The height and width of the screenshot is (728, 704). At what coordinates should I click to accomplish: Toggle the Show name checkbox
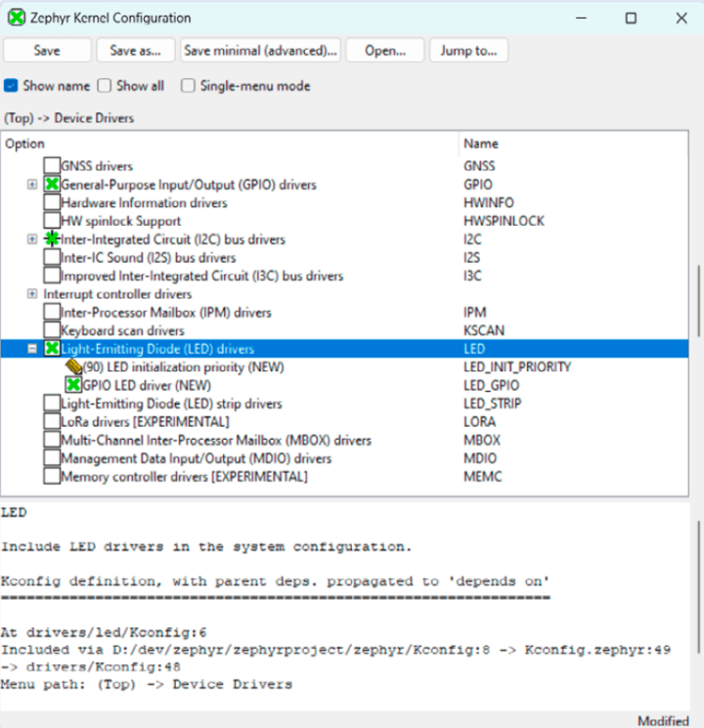click(x=12, y=86)
